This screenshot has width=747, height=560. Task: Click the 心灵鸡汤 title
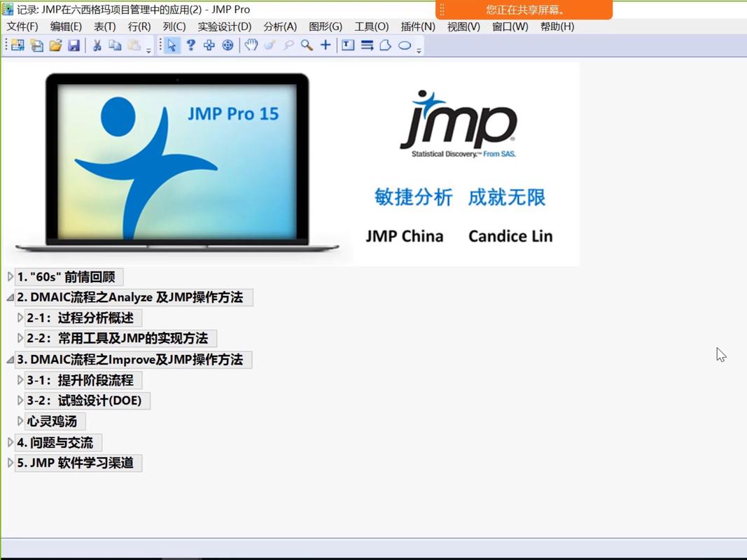(55, 421)
